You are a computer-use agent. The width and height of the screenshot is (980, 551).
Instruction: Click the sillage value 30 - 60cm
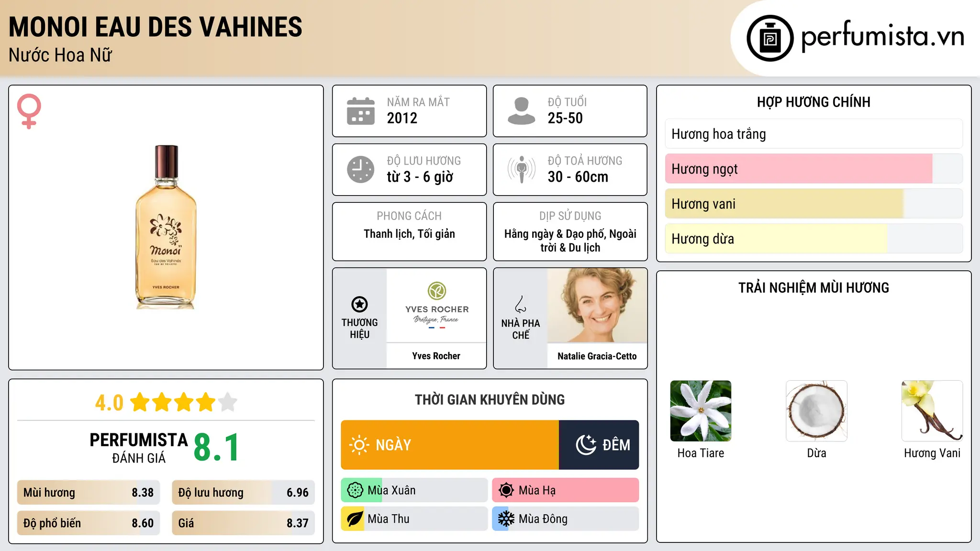tap(578, 177)
